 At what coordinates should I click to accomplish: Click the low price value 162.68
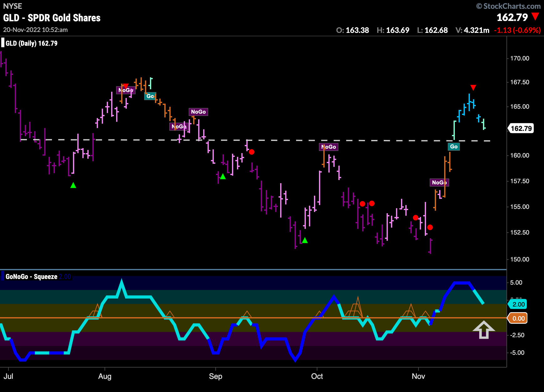pos(436,30)
